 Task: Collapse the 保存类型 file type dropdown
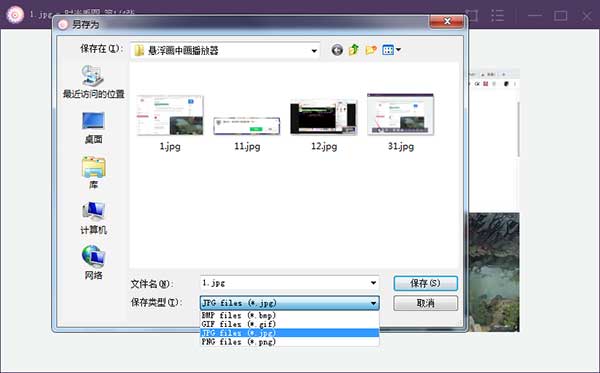point(373,303)
